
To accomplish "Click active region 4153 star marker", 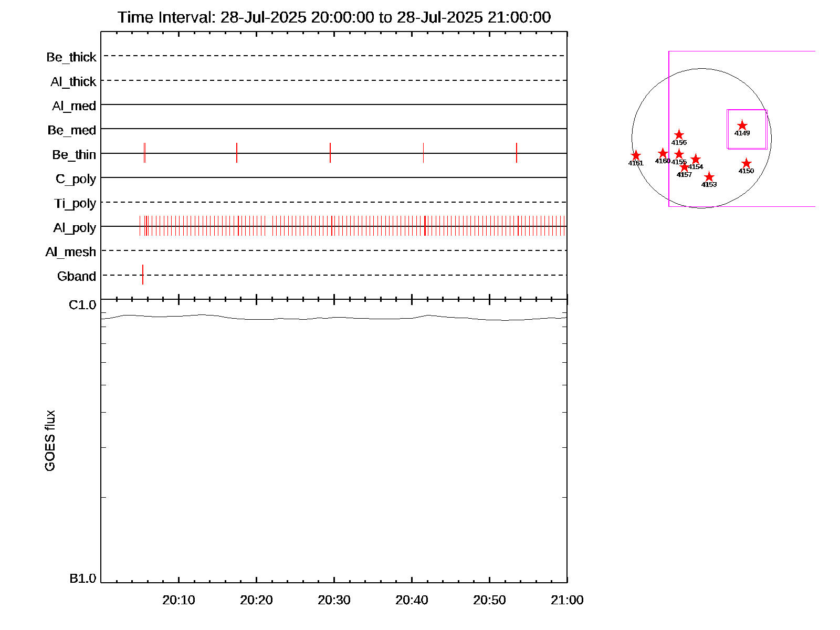I will (x=709, y=177).
